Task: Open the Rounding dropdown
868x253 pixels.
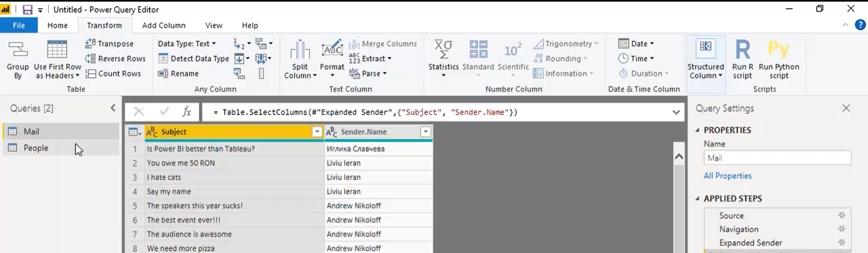Action: pos(561,58)
